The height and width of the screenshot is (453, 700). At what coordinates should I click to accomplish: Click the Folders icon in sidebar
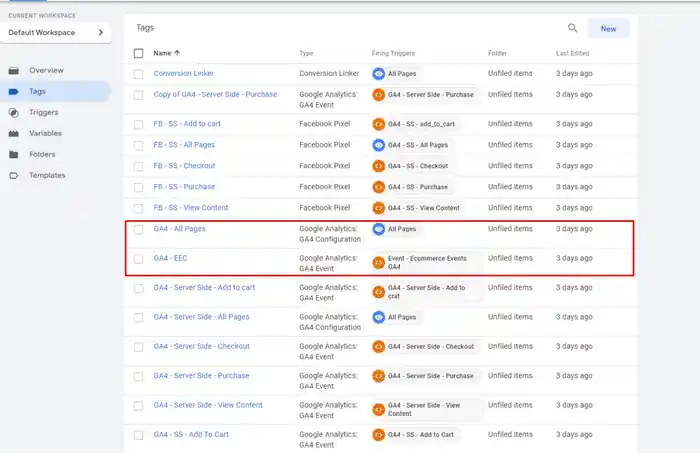tap(14, 154)
